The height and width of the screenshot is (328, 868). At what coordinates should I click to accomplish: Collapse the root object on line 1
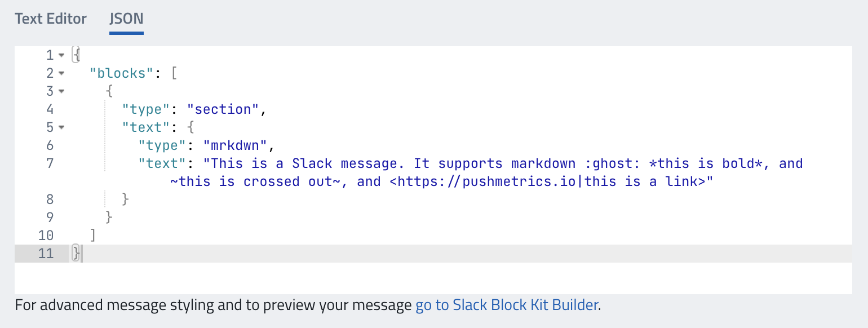[61, 55]
